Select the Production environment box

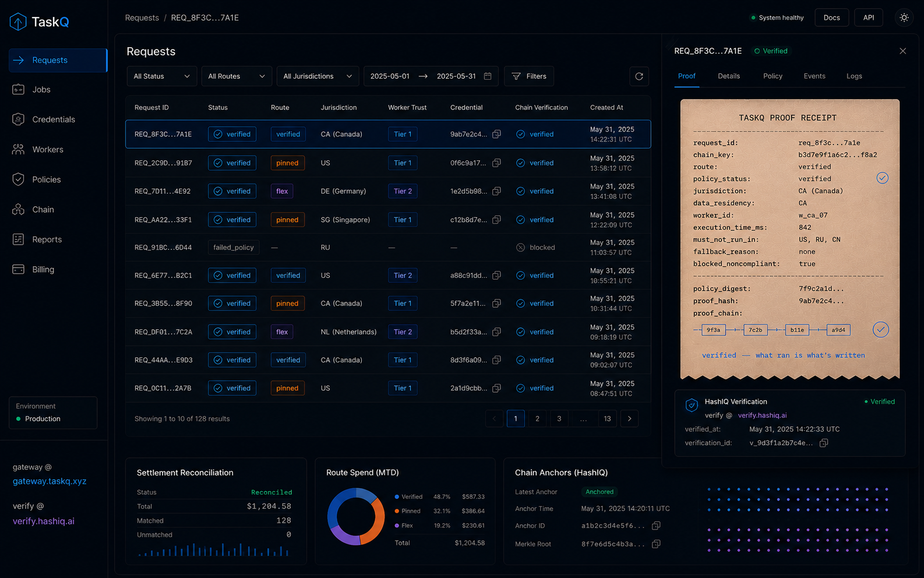click(x=53, y=413)
